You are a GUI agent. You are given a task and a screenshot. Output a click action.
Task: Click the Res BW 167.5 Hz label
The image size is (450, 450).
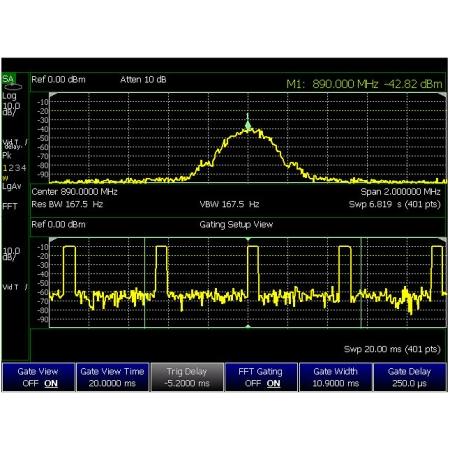pos(67,204)
